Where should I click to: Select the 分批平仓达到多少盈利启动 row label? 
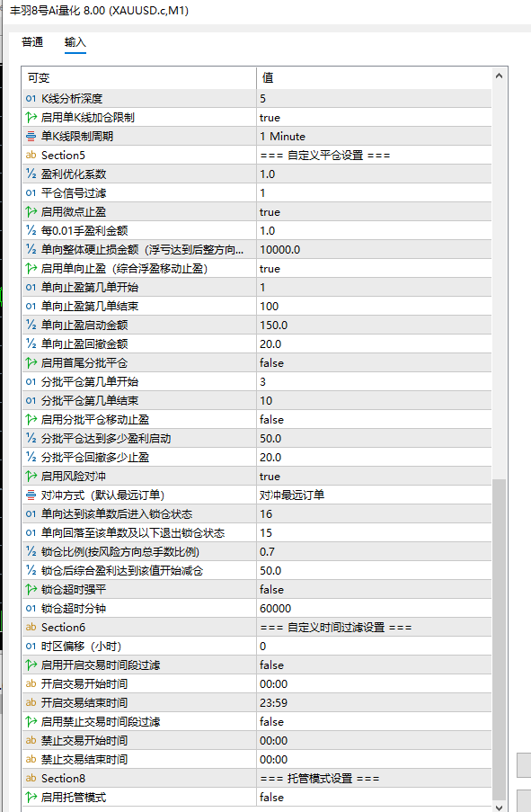[x=106, y=439]
